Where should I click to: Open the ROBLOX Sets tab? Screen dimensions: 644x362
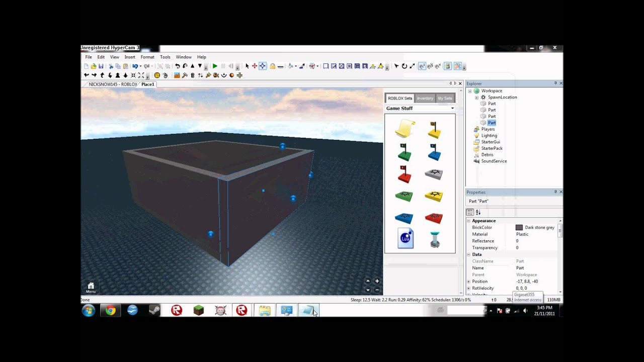pos(400,99)
